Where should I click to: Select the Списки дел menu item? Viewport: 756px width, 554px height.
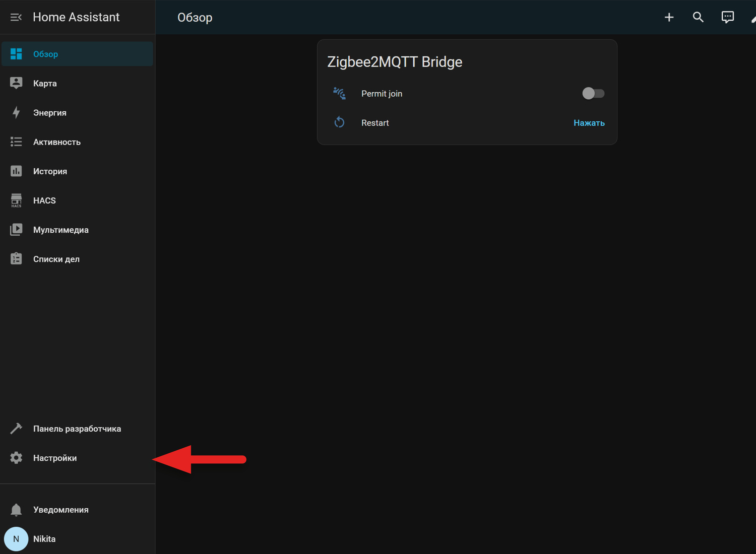(x=78, y=259)
